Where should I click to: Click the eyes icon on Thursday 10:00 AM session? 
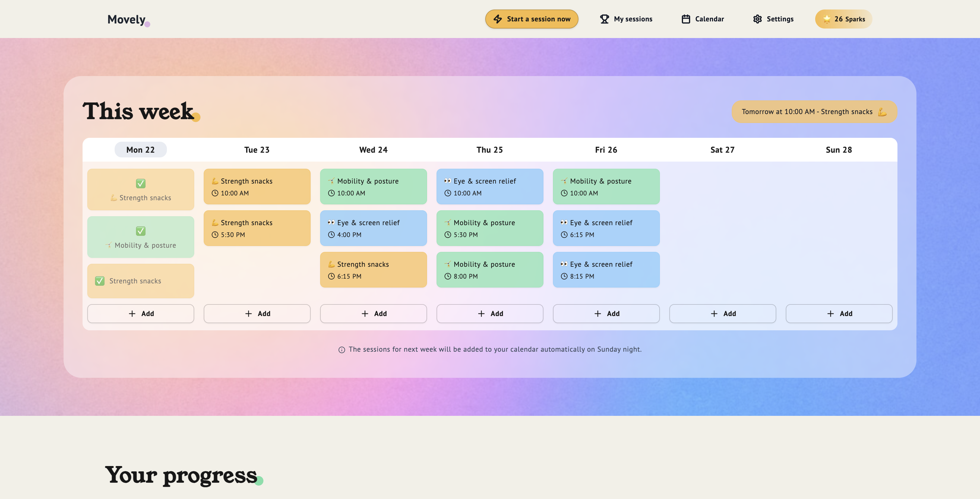pyautogui.click(x=448, y=181)
